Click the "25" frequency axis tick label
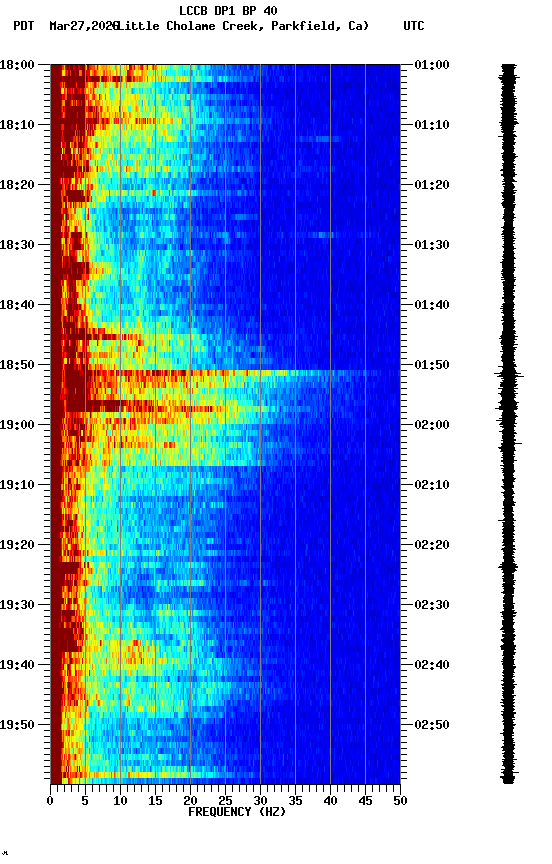The width and height of the screenshot is (552, 864). click(x=225, y=801)
